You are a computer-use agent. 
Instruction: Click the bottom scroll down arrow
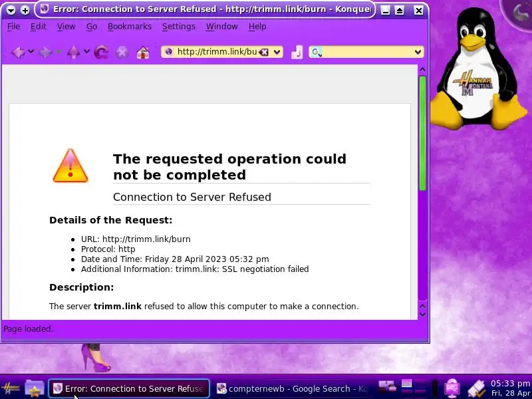pyautogui.click(x=422, y=315)
